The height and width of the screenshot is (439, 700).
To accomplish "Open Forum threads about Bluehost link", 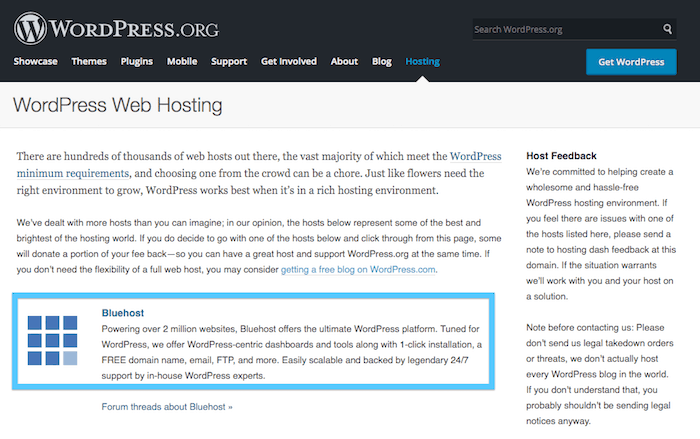I will pyautogui.click(x=167, y=406).
